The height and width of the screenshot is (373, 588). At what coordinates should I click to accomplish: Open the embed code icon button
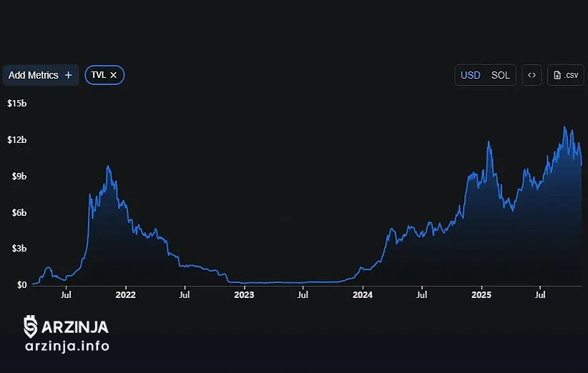531,75
